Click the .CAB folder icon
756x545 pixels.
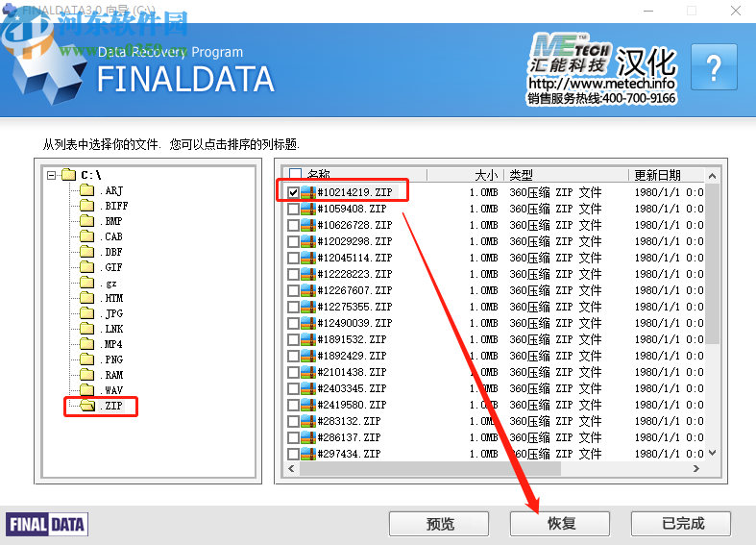point(87,236)
